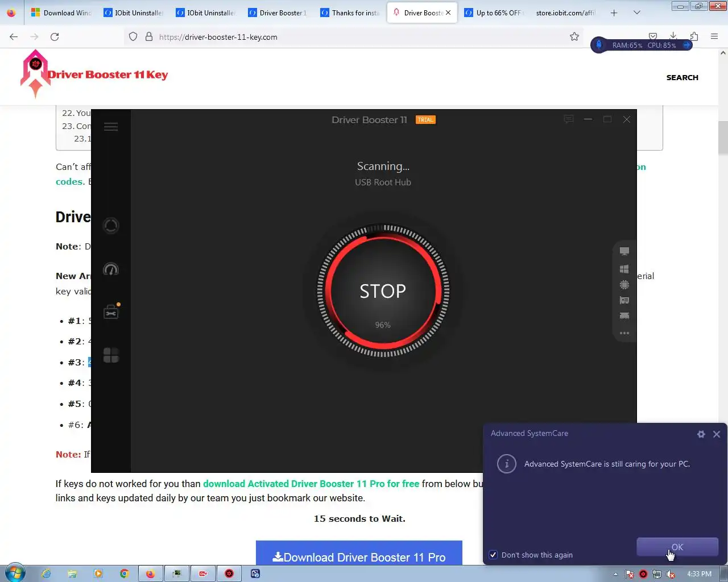728x582 pixels.
Task: Click the network adapter icon in right panel
Action: 624,316
